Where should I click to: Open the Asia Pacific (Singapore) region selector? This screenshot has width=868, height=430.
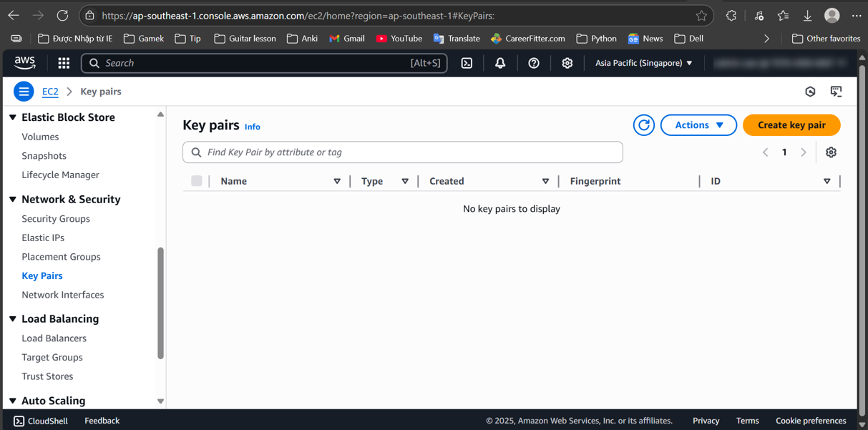[643, 63]
